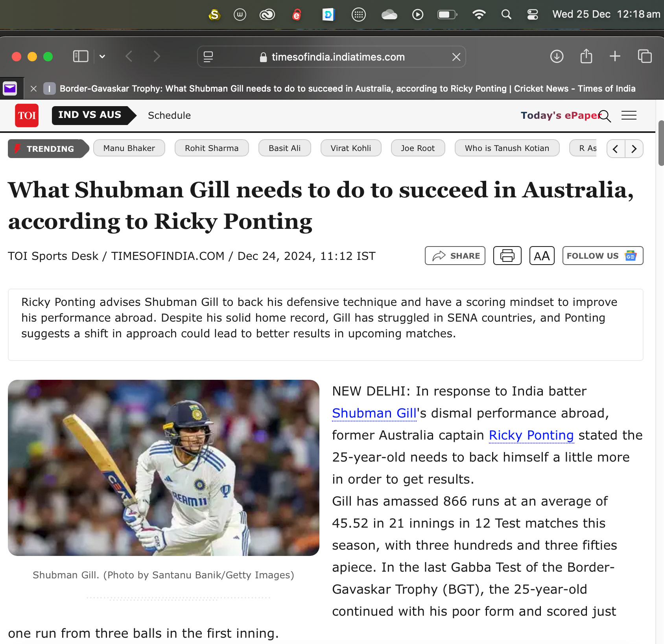Open the yellow S menu bar icon
664x644 pixels.
214,15
